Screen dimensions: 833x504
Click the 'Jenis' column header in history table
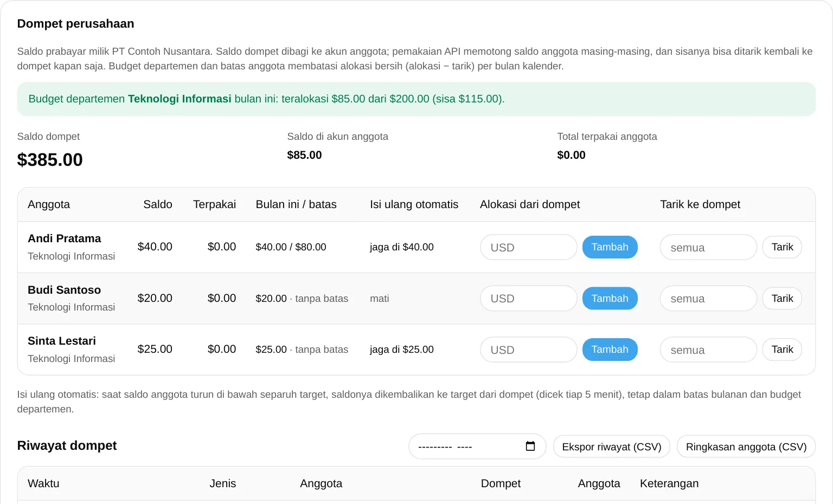(223, 483)
